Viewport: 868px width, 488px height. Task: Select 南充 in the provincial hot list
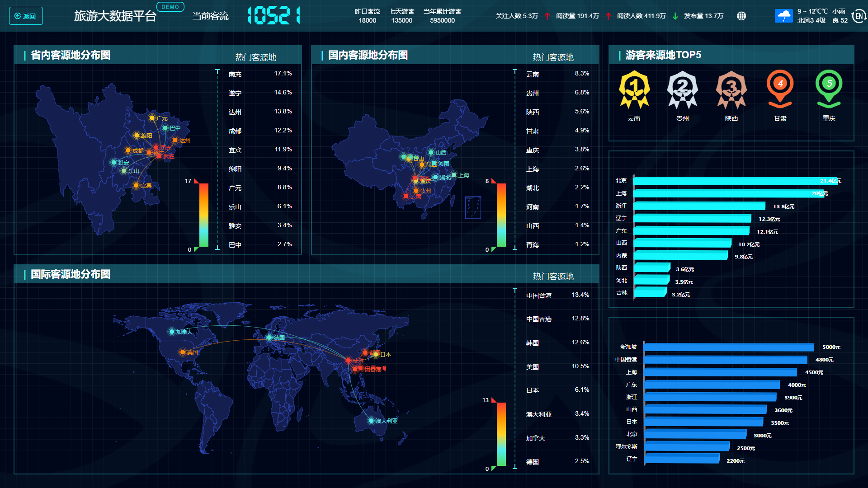(x=235, y=74)
